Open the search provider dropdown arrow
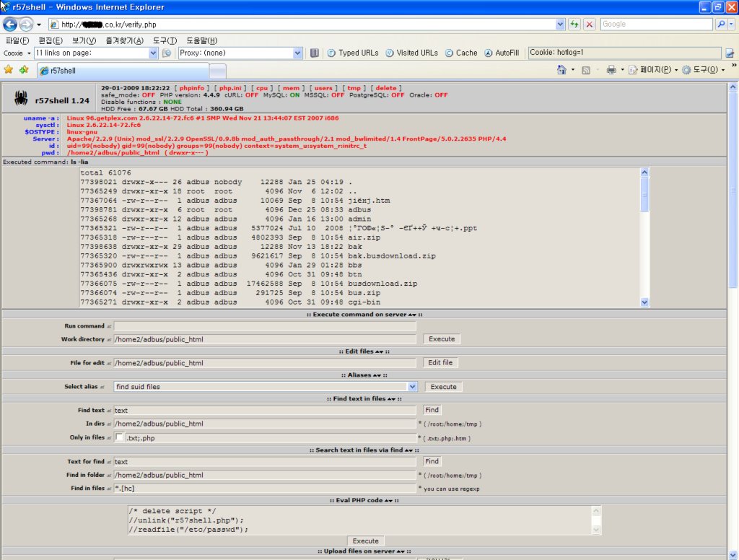The image size is (739, 560). coord(732,25)
